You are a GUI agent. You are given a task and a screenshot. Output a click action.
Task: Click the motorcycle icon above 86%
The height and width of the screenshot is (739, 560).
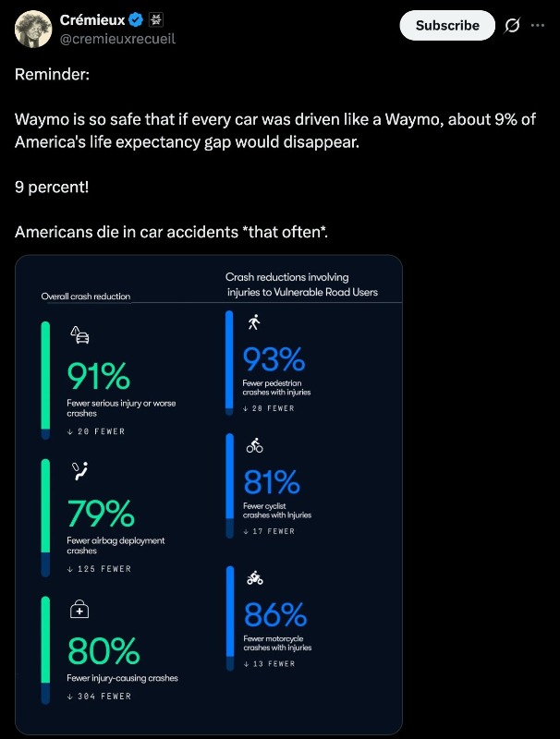255,578
